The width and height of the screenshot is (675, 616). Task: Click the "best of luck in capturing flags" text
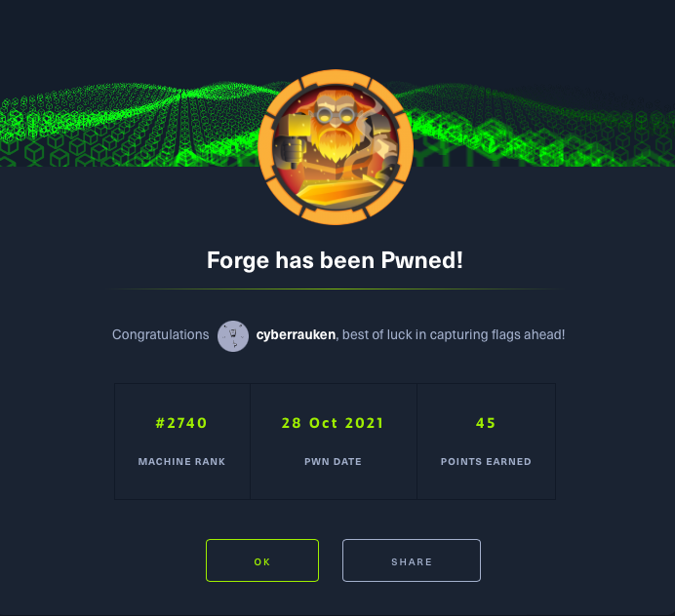432,334
